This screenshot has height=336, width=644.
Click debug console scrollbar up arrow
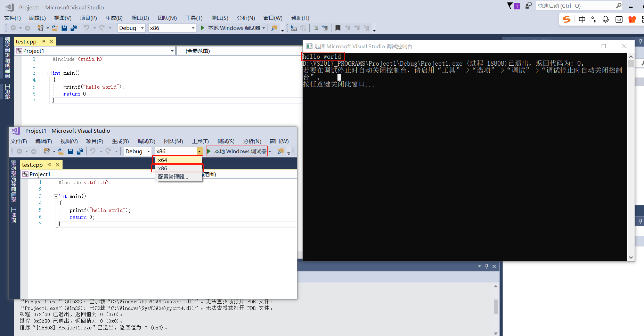[631, 56]
